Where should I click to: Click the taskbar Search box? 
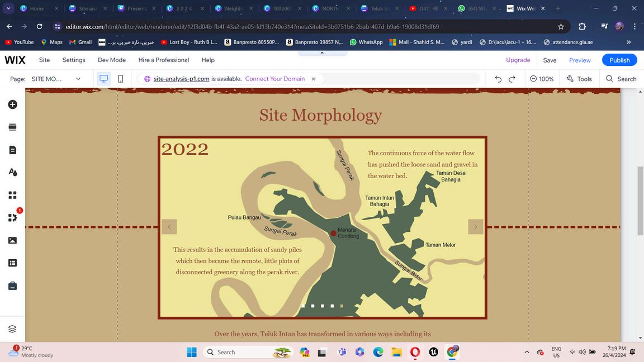(248, 352)
